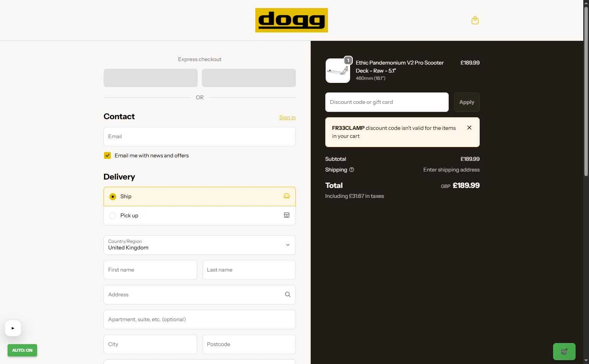Click the Apply discount button

pos(467,102)
